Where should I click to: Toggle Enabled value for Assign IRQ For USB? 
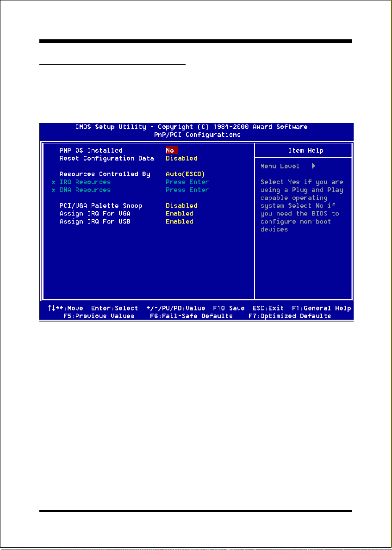click(179, 222)
